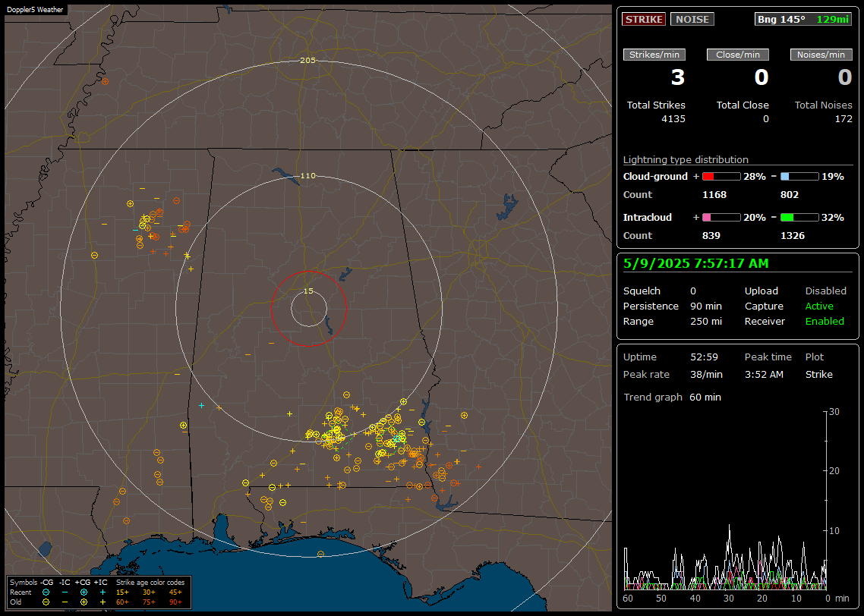Click the Doppler5 Weather title label
Image resolution: width=864 pixels, height=616 pixels.
35,10
